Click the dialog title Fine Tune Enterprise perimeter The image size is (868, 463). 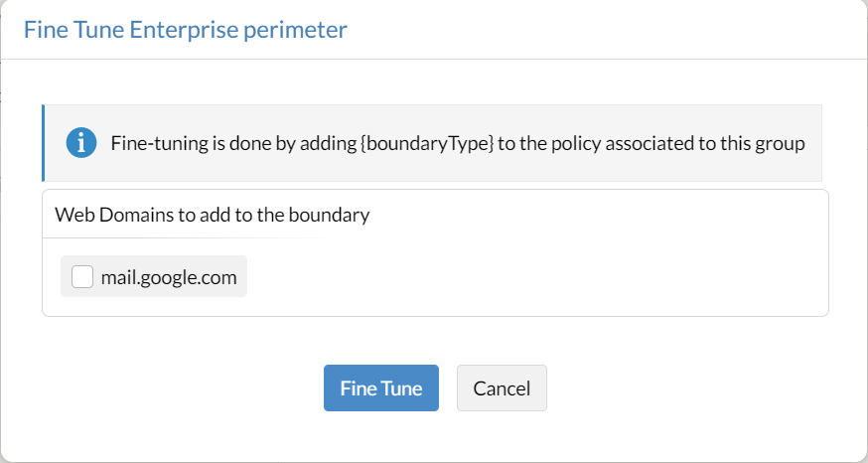point(186,30)
